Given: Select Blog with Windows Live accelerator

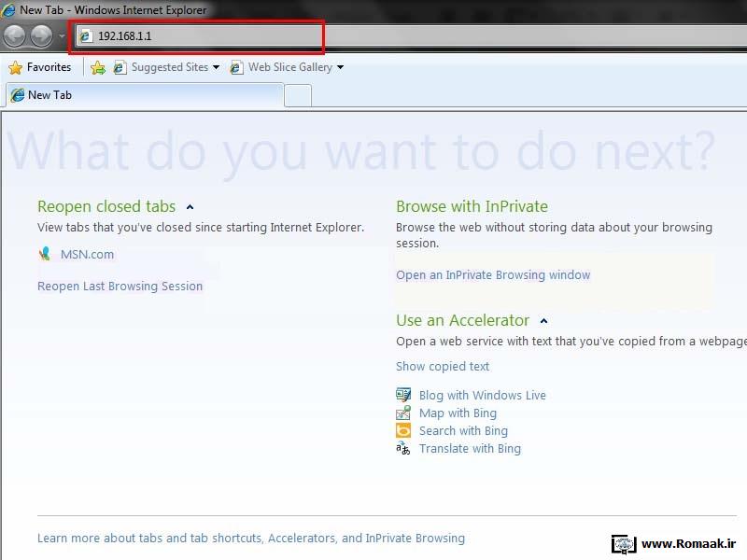Looking at the screenshot, I should pos(483,395).
